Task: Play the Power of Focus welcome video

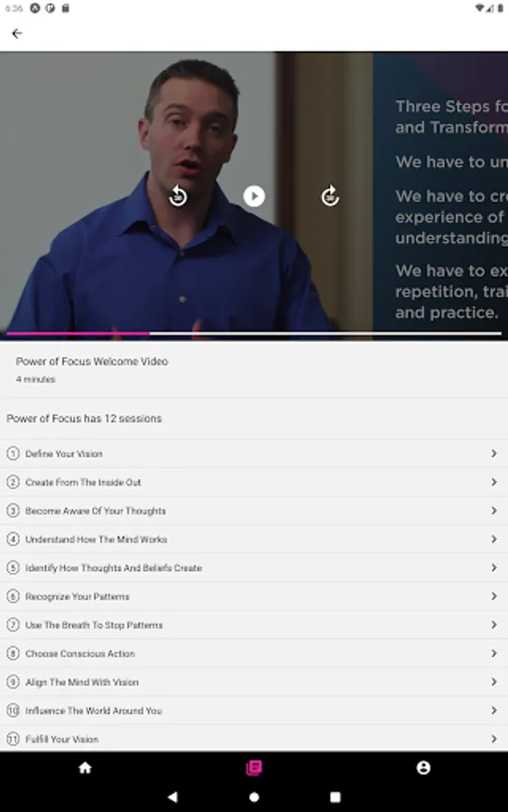Action: point(254,197)
